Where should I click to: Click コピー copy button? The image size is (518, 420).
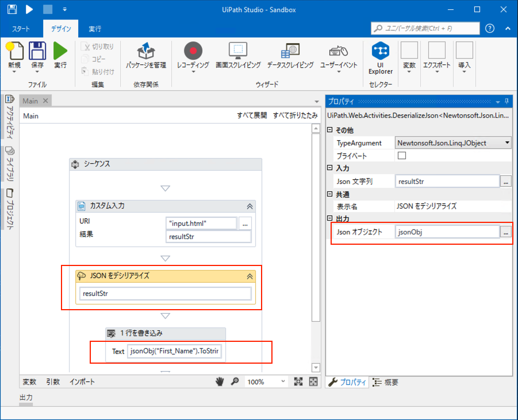click(x=94, y=59)
